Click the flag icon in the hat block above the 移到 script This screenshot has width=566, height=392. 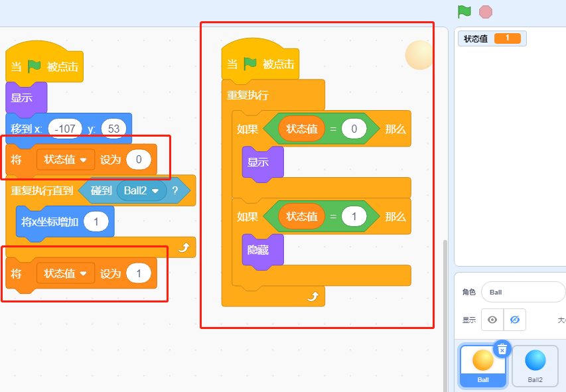click(35, 66)
